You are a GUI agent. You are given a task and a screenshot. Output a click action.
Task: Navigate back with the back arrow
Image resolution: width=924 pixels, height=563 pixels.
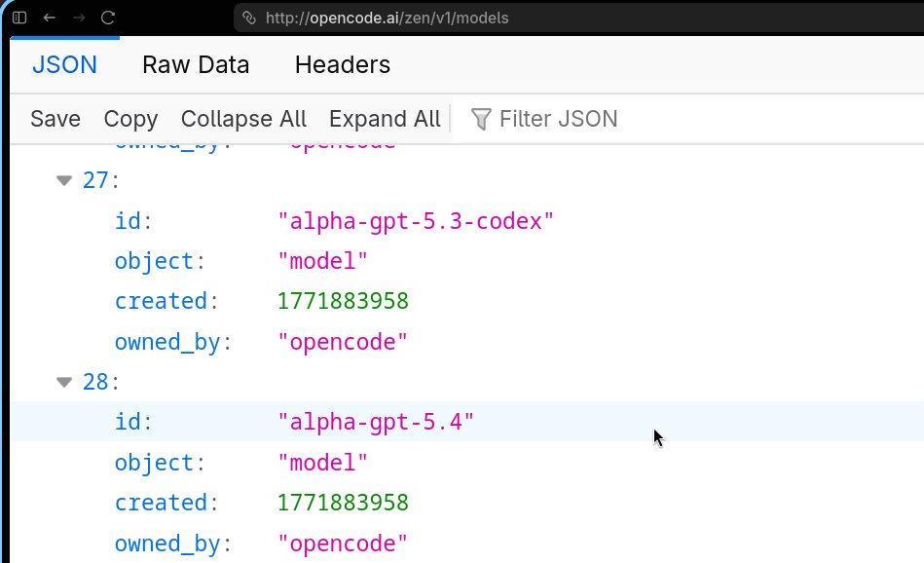click(x=49, y=17)
